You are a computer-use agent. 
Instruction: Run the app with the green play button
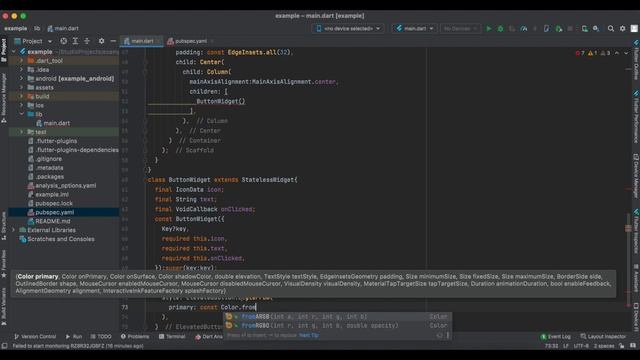(489, 29)
